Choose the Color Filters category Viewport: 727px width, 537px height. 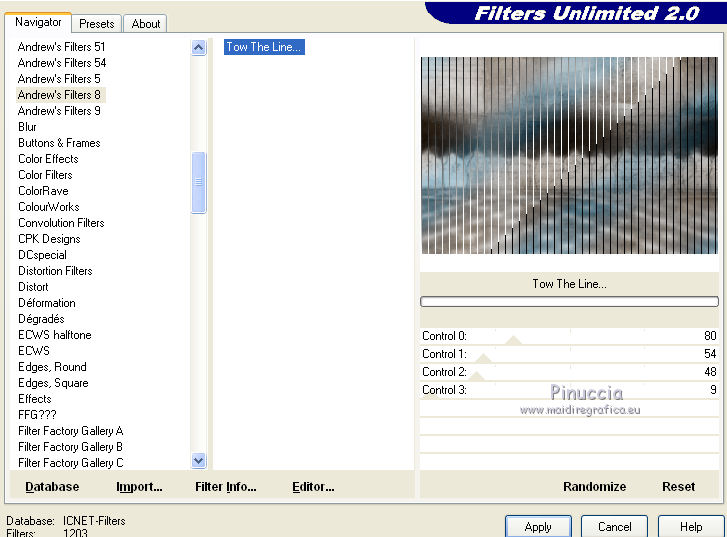(x=45, y=175)
